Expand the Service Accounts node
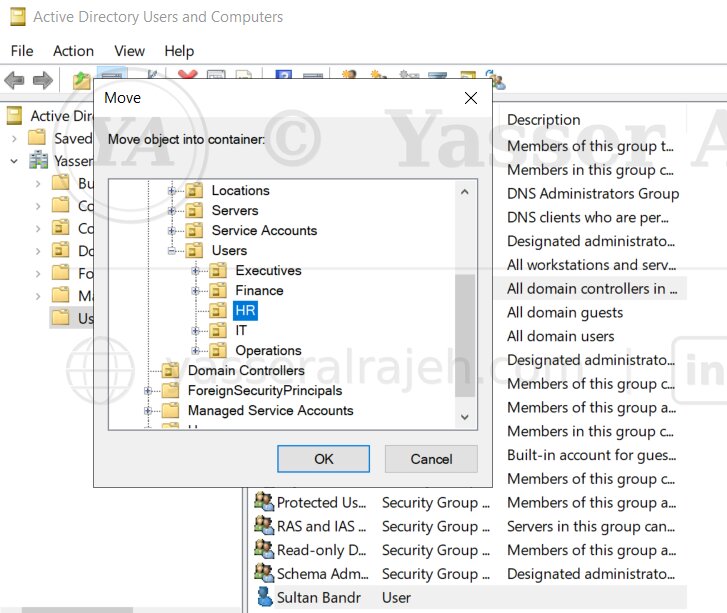 (172, 230)
